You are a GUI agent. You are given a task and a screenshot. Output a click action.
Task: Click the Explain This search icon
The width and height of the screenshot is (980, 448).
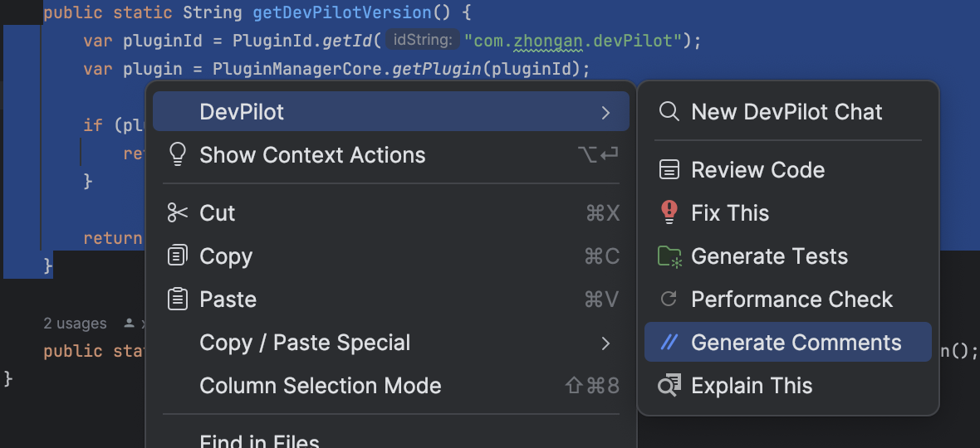tap(669, 386)
